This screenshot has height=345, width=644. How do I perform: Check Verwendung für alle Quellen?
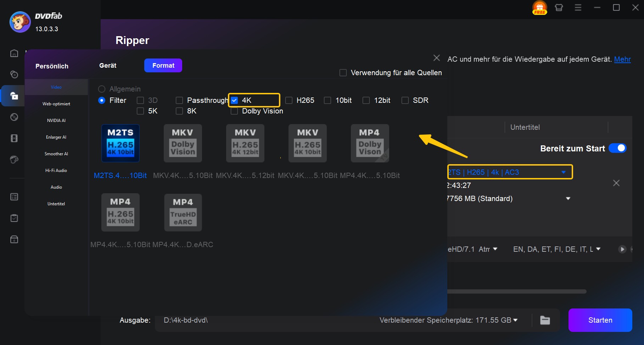point(343,73)
